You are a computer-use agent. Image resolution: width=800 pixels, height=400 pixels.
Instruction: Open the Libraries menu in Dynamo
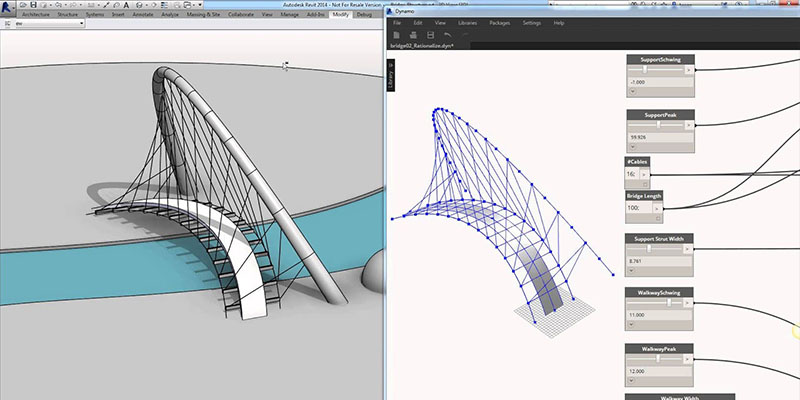coord(467,23)
